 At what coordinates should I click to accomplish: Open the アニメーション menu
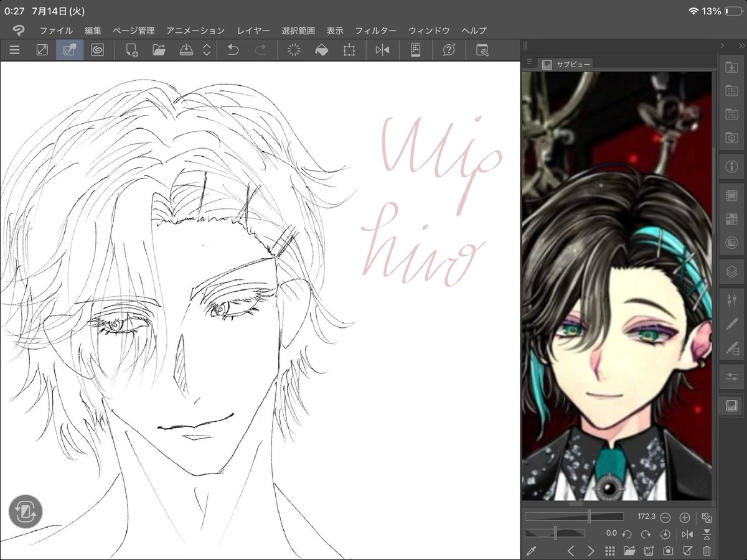195,30
